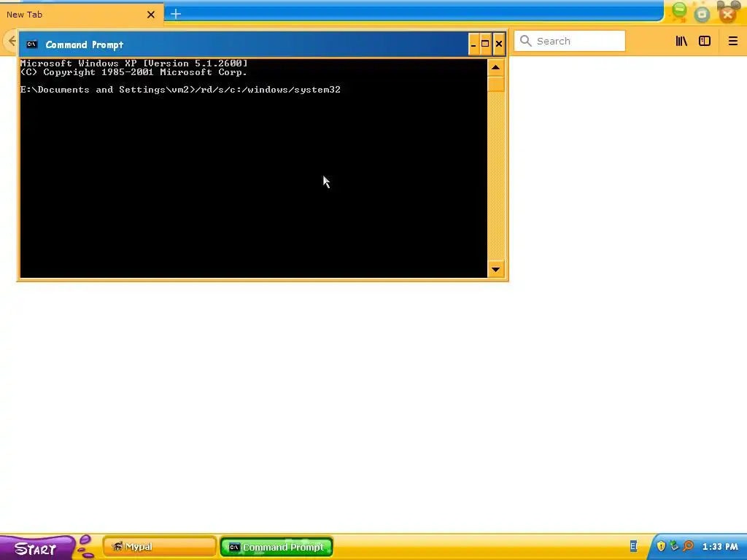The image size is (747, 560).
Task: Click the Safely Remove Hardware tray icon
Action: click(x=674, y=546)
